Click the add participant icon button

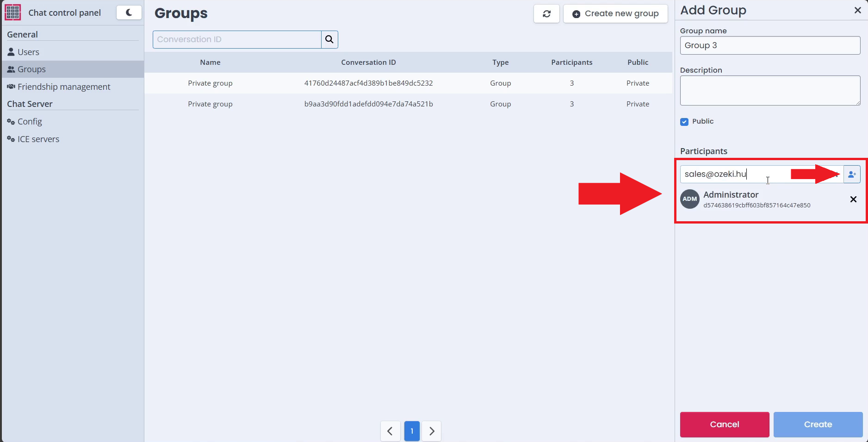click(852, 174)
